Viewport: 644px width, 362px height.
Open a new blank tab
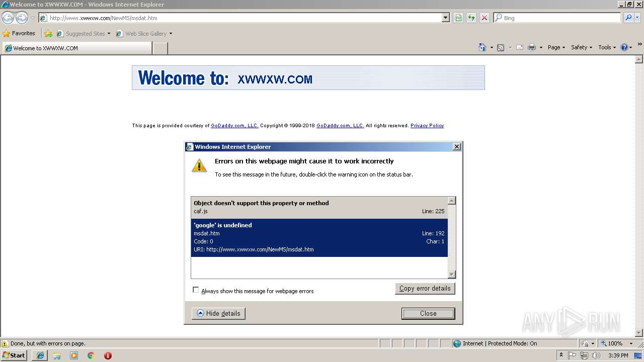point(160,48)
